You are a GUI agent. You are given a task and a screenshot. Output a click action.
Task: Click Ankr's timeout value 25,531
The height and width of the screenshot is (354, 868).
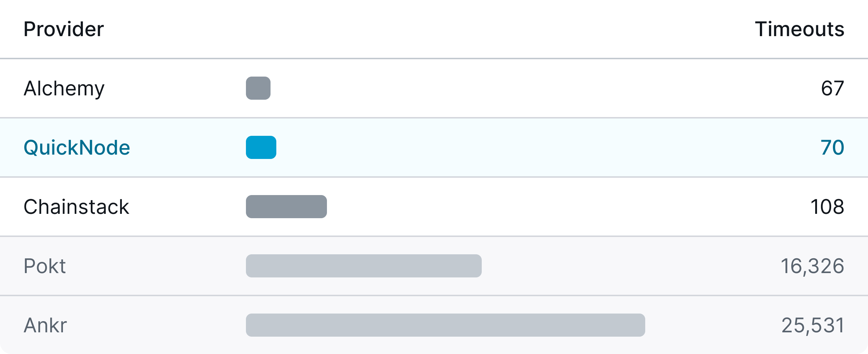click(813, 326)
